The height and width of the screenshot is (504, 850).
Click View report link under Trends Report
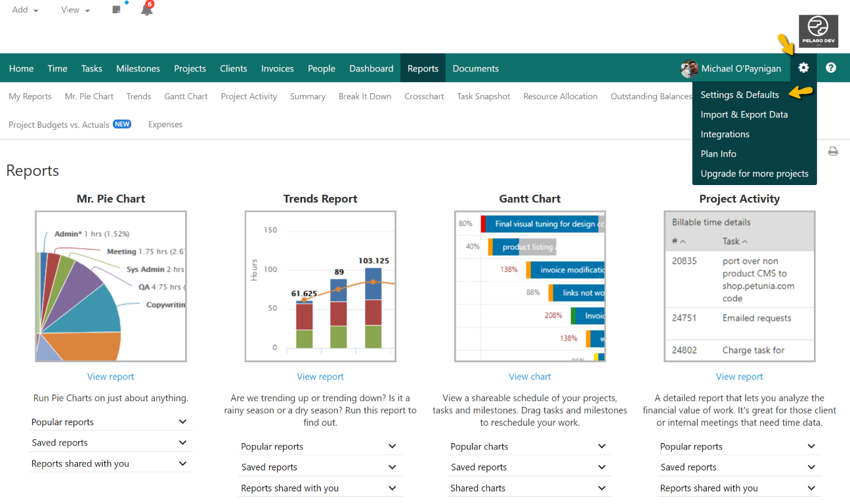[x=320, y=377]
